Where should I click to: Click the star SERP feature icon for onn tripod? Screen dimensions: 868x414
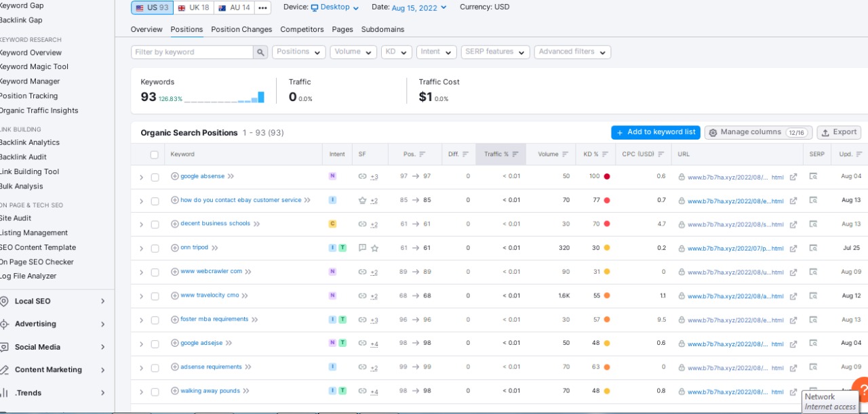374,248
